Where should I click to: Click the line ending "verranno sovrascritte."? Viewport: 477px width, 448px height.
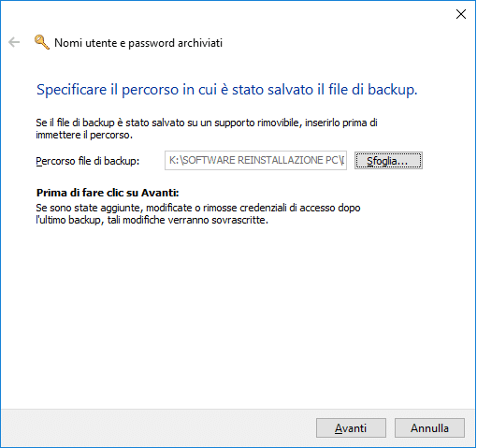click(x=152, y=220)
